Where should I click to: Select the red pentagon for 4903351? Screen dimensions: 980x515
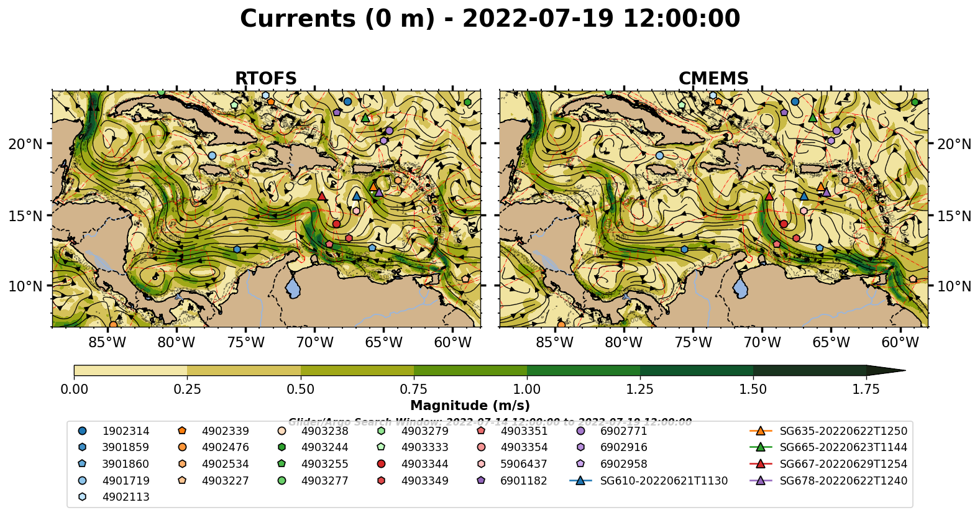(481, 431)
